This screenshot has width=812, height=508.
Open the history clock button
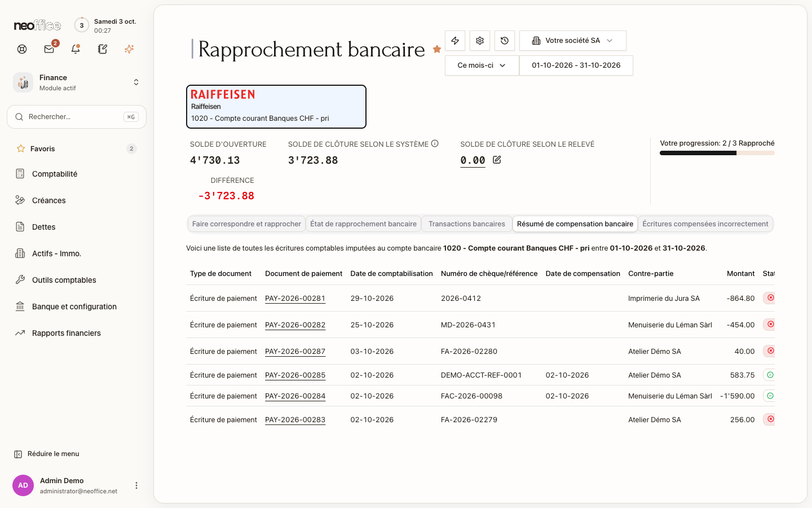[505, 41]
